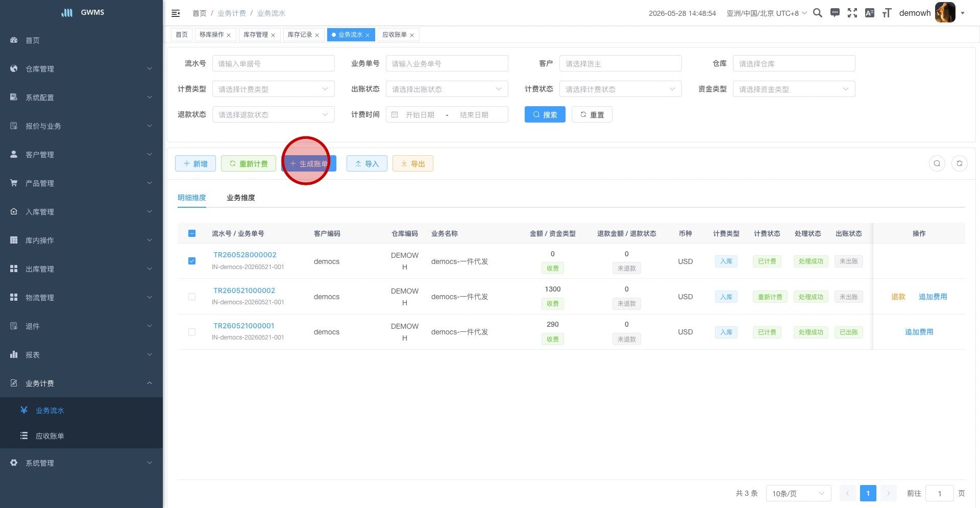980x508 pixels.
Task: Click the 系统管理 gear sidebar icon
Action: point(14,463)
